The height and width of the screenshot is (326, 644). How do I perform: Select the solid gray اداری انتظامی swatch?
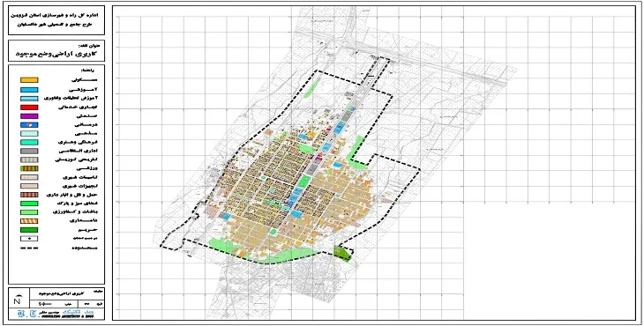(29, 151)
